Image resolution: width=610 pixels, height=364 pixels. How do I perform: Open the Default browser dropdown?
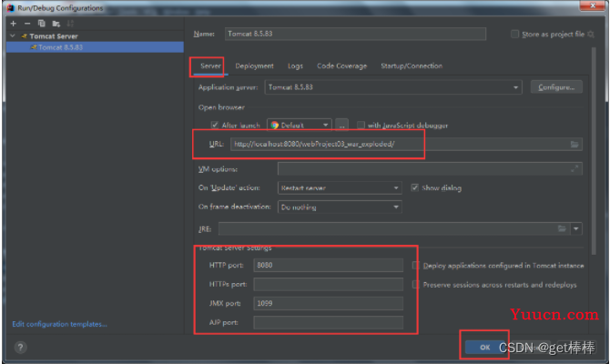[x=325, y=126]
